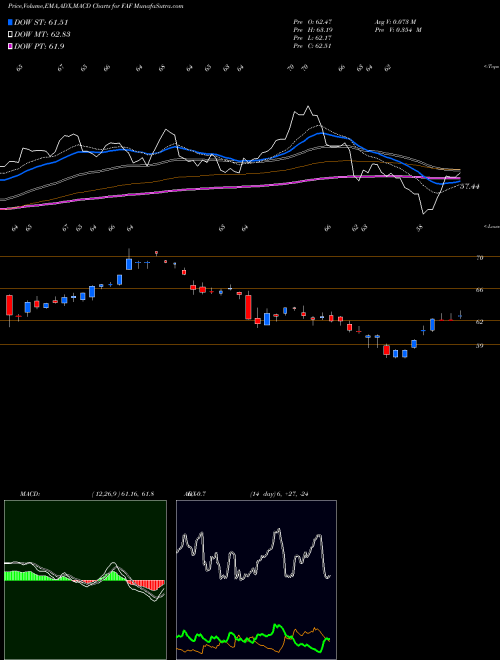Select the 'Pre O: 62.47' open value

313,21
